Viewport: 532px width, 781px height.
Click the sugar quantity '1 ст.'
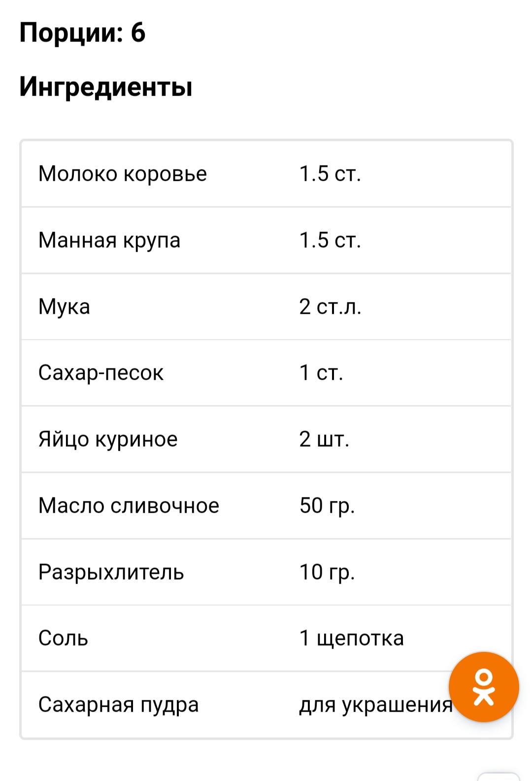321,373
